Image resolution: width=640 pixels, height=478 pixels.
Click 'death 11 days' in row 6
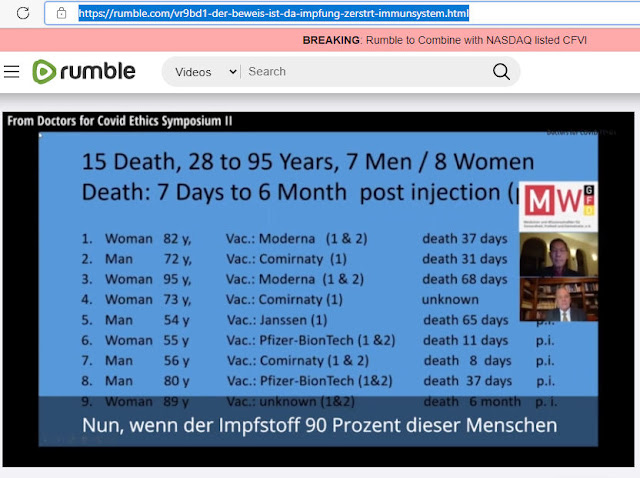coord(465,340)
